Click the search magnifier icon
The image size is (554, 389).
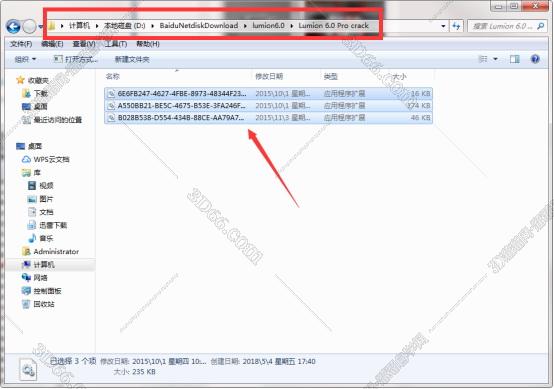[541, 26]
